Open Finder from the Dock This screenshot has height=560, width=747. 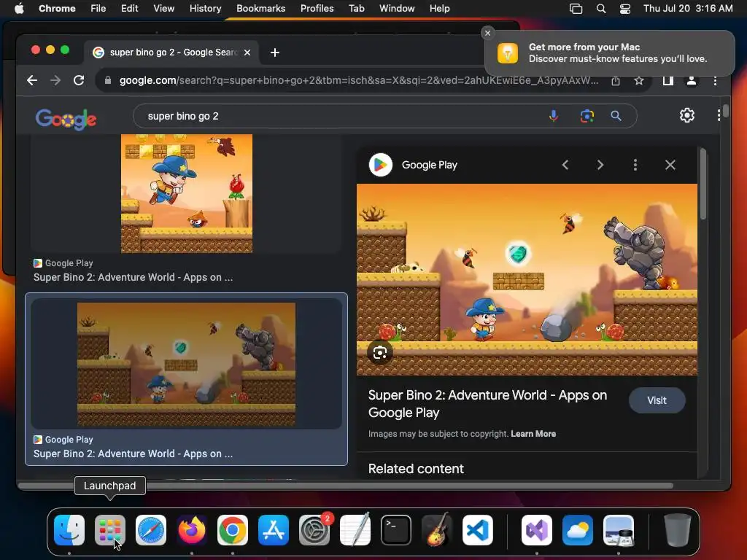click(x=69, y=530)
